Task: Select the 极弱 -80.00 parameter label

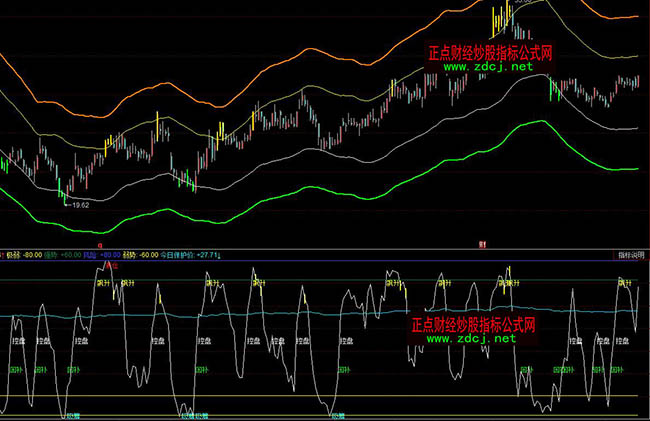Action: point(20,255)
